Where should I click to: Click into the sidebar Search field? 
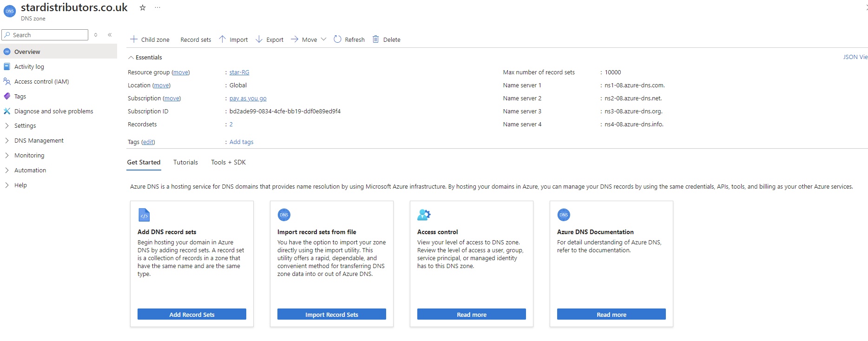pos(45,35)
